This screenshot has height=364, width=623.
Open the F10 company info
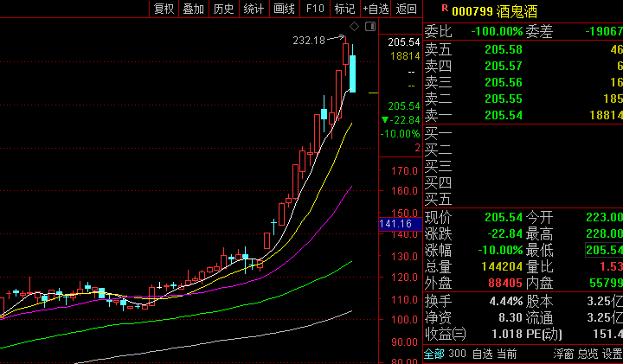click(315, 9)
